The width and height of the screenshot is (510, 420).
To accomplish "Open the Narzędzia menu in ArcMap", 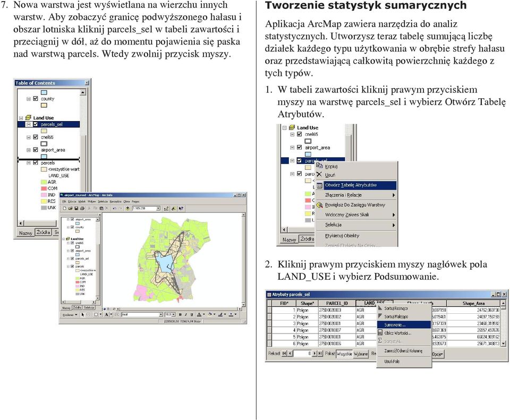I will click(x=115, y=202).
